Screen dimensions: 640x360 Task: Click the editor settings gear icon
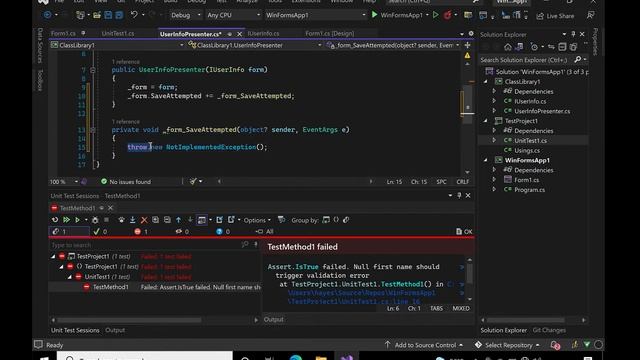471,33
